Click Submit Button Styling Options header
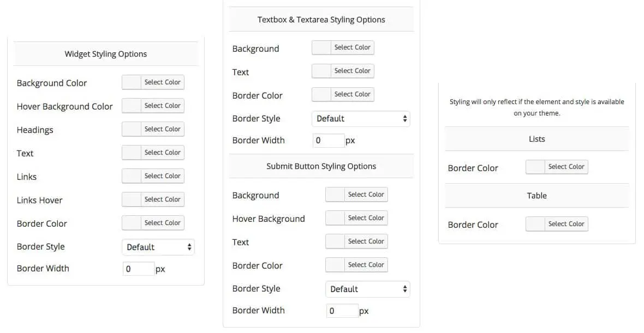The image size is (644, 333). point(321,166)
